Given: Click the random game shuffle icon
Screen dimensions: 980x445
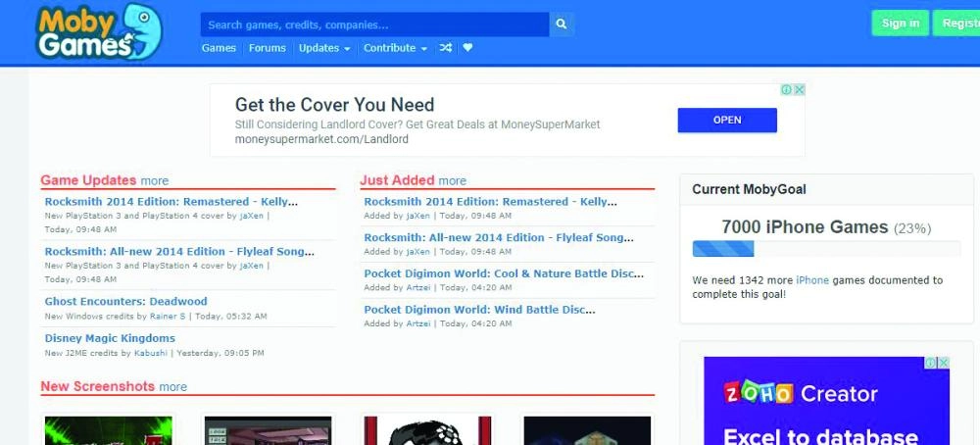Looking at the screenshot, I should (446, 48).
